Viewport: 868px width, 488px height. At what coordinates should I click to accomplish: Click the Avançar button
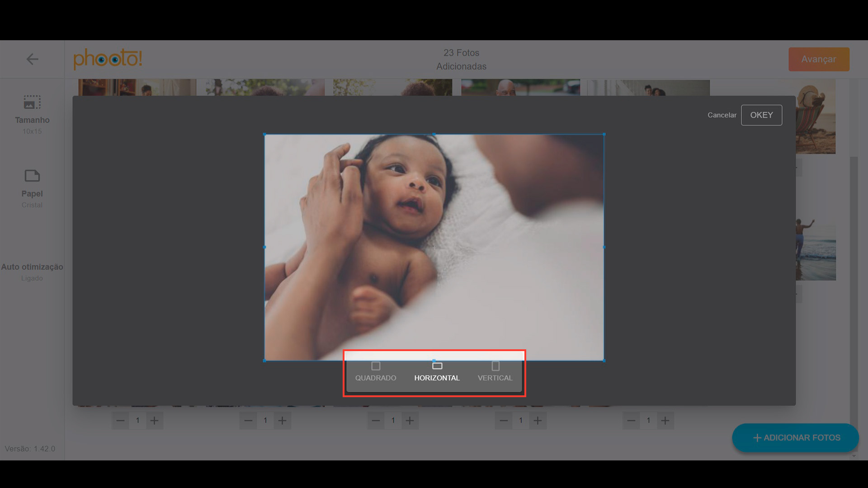[819, 59]
